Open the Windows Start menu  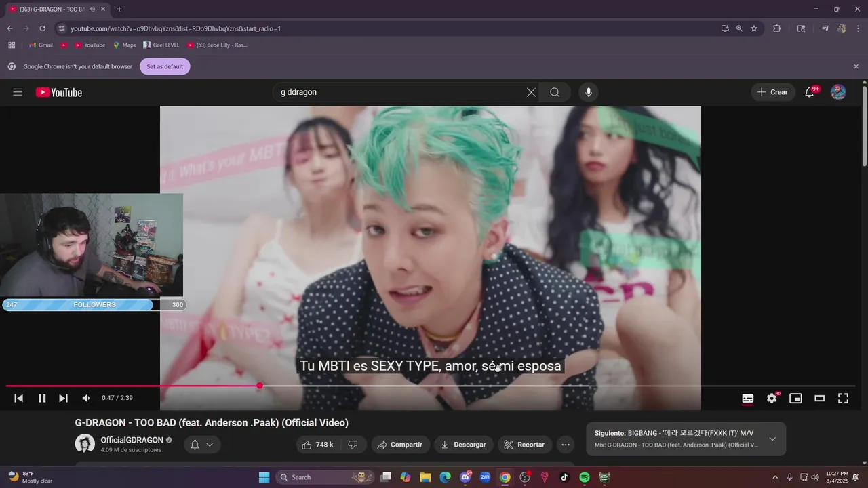click(264, 477)
